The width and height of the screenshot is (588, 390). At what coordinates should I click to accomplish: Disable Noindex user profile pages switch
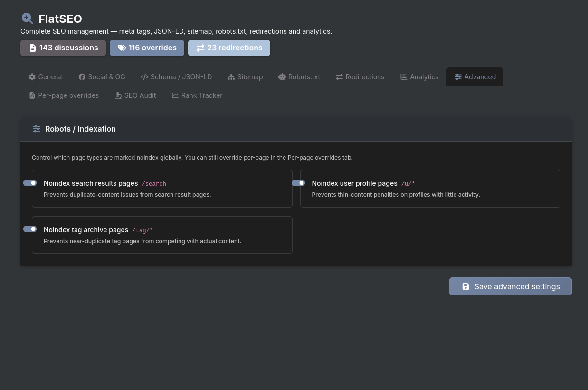pos(298,183)
